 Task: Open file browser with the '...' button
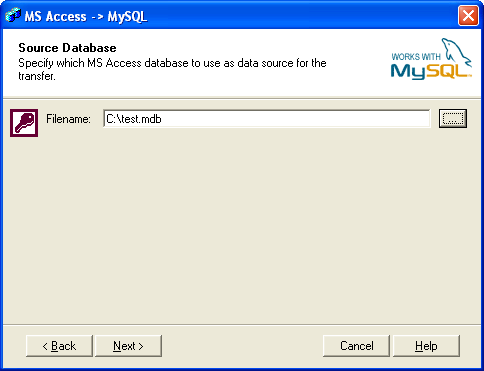(x=453, y=118)
